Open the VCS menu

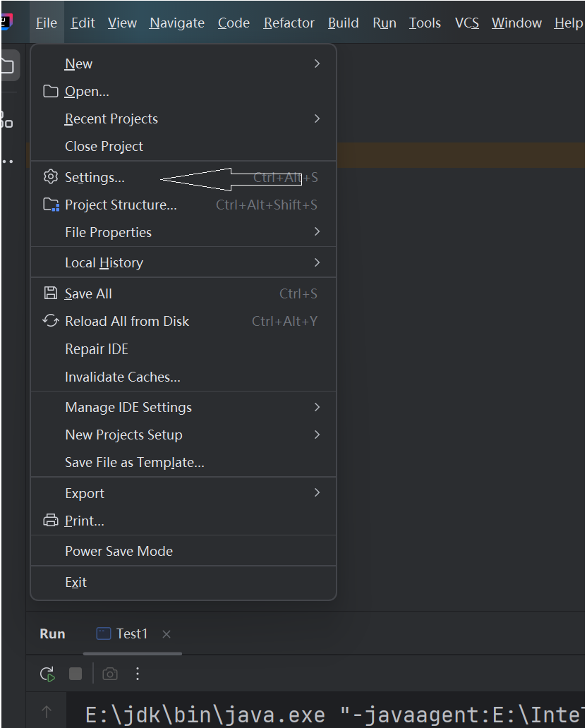click(467, 23)
